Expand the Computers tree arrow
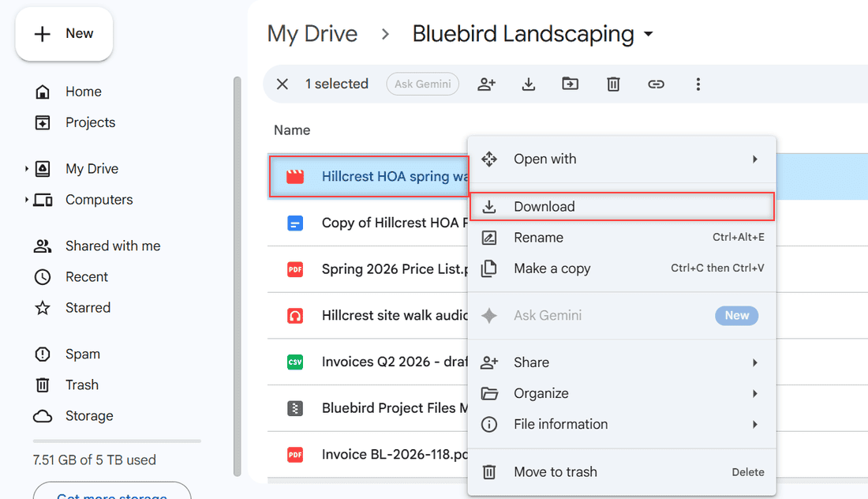The image size is (868, 499). 26,200
